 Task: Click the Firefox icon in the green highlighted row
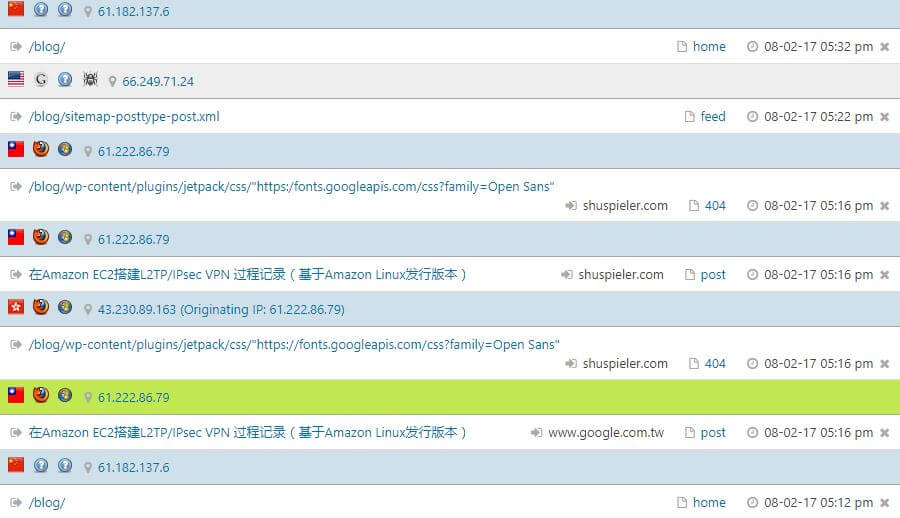[41, 396]
